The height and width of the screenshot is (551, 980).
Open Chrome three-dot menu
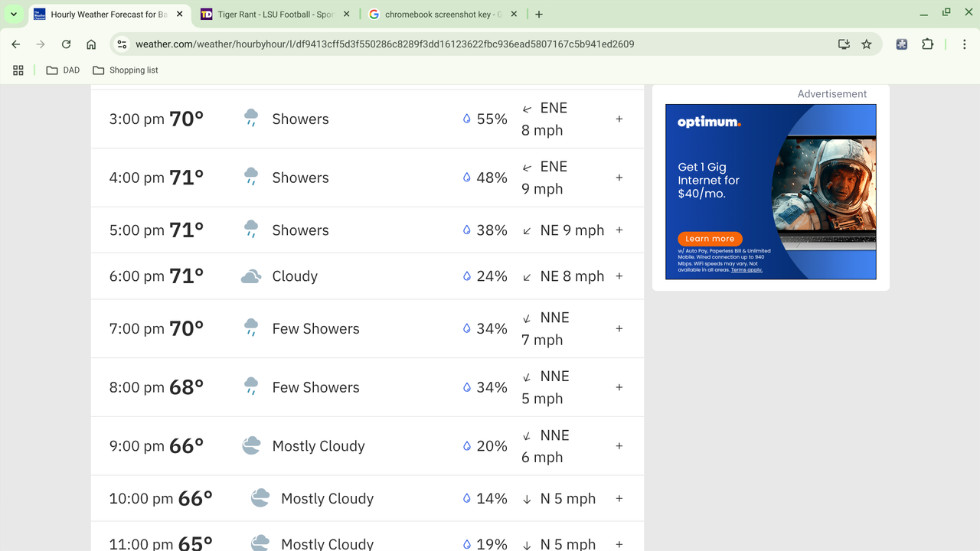pyautogui.click(x=965, y=44)
